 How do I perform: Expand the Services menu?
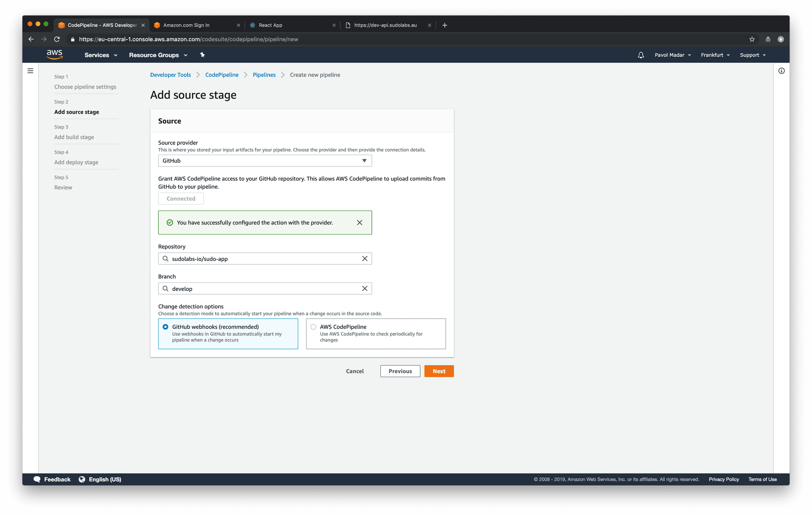101,55
